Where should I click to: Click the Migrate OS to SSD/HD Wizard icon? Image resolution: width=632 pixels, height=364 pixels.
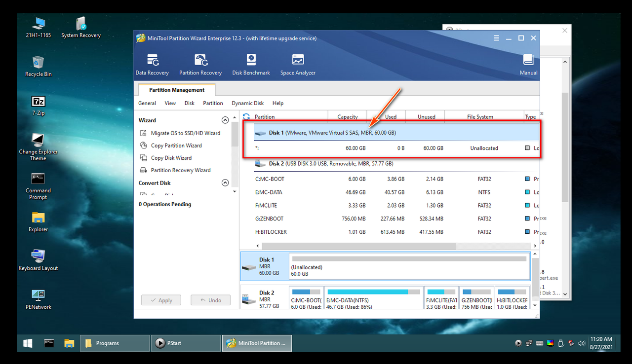coord(143,133)
